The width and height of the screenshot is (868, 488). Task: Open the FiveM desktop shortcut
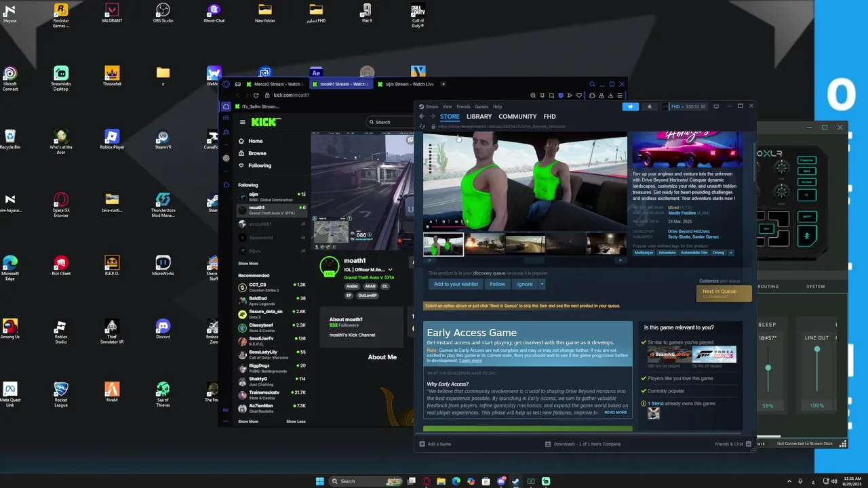(x=112, y=392)
